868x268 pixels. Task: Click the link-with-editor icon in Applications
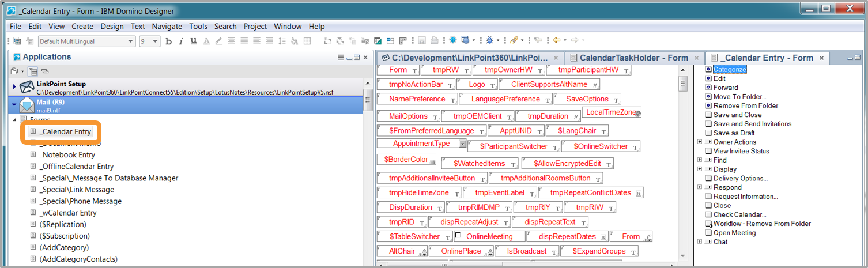[x=45, y=71]
